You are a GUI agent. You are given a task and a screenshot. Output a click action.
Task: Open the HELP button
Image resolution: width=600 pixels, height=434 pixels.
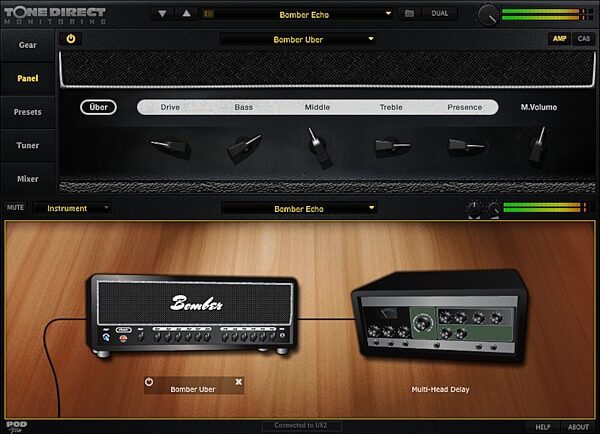pyautogui.click(x=543, y=427)
